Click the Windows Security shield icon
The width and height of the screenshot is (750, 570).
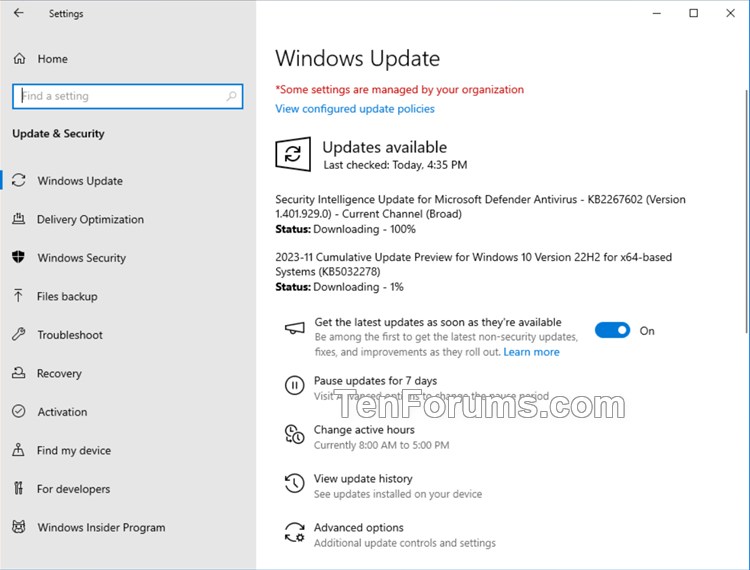coord(19,257)
